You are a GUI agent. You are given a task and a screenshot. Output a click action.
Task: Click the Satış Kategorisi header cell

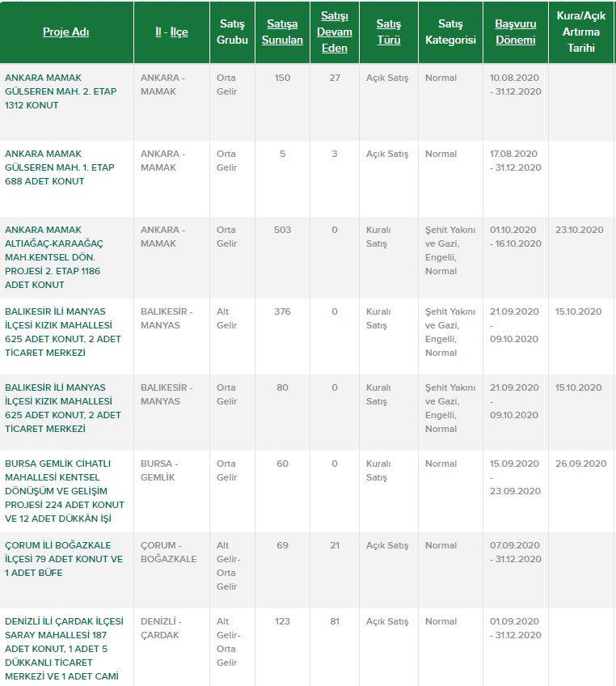[450, 32]
